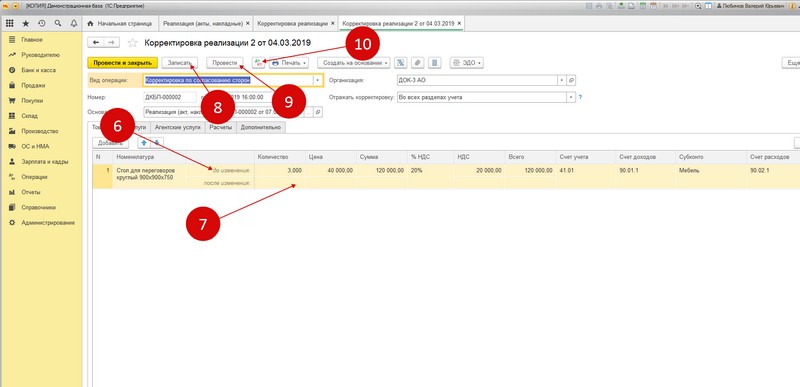The width and height of the screenshot is (800, 387).
Task: Click the save icon in title bar
Action: pyautogui.click(x=590, y=6)
